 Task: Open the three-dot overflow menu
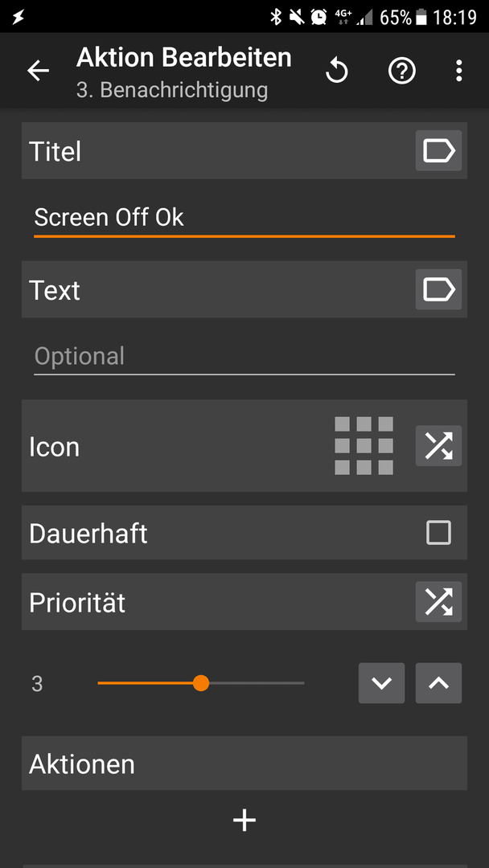458,71
